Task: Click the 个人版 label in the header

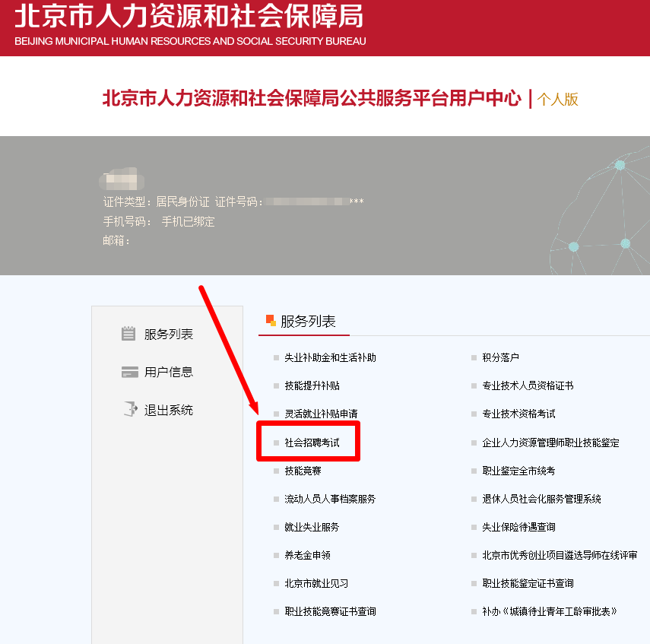Action: [x=558, y=98]
